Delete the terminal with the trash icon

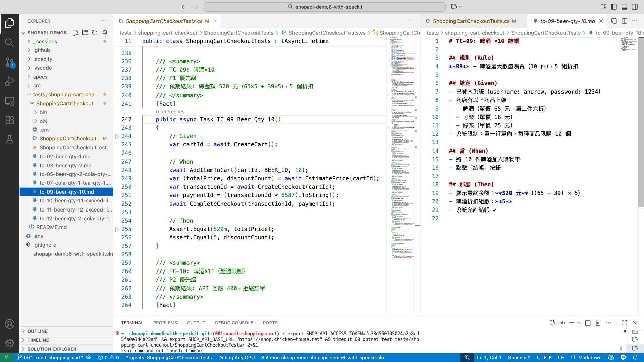click(x=598, y=323)
